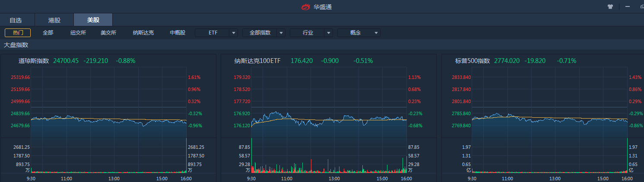Click the 176.120 axis label
The width and height of the screenshot is (644, 182).
click(x=242, y=126)
